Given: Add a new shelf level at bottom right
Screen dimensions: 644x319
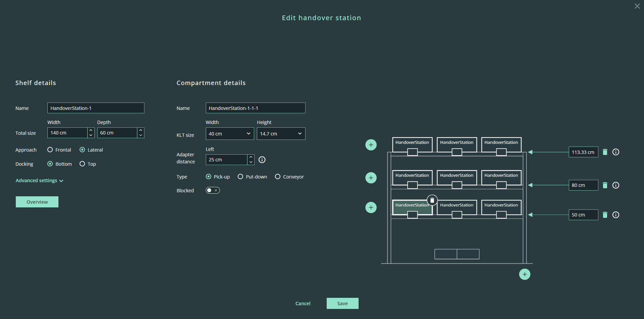Looking at the screenshot, I should pos(524,274).
